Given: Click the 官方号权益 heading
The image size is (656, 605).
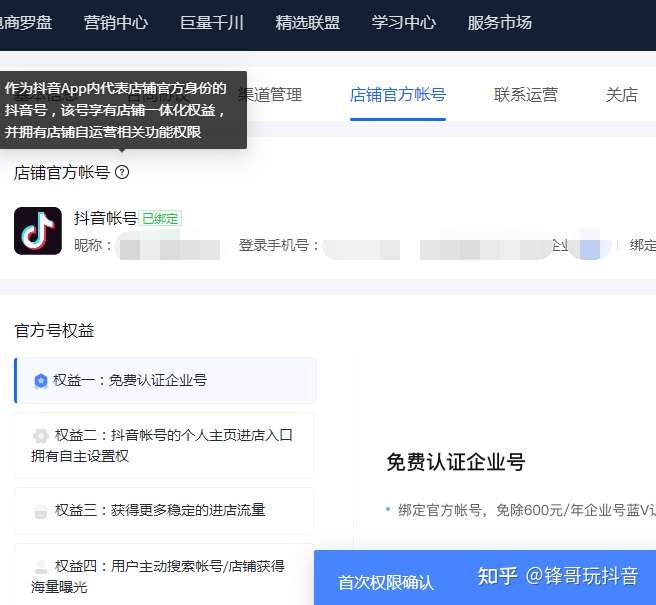Looking at the screenshot, I should coord(54,331).
